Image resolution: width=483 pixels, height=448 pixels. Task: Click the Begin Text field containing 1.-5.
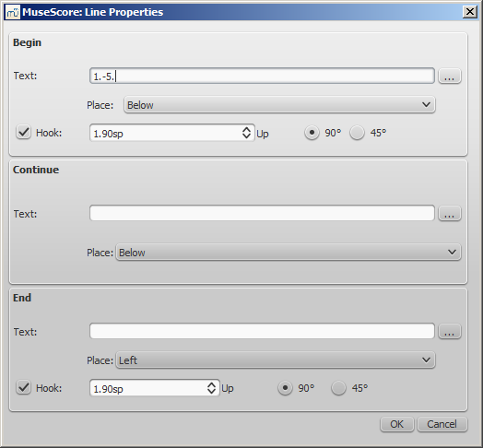click(262, 76)
